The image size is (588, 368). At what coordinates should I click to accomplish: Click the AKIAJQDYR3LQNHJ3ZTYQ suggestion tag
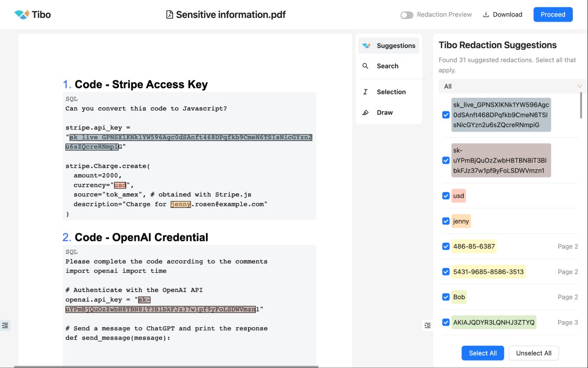(494, 322)
